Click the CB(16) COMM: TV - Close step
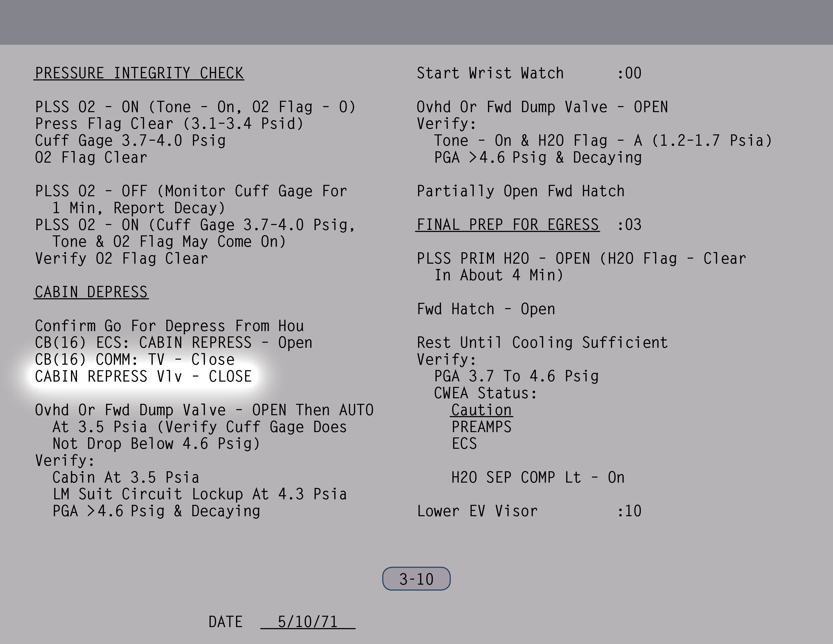 (135, 360)
